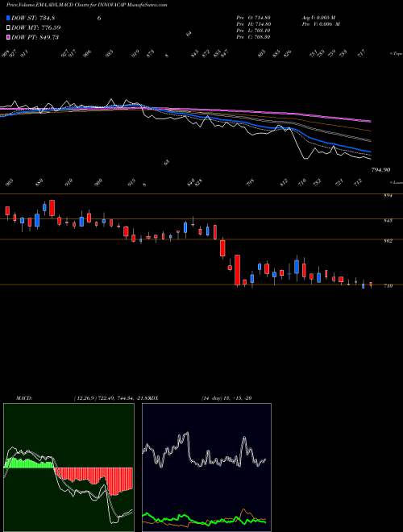Click the 'DOW ST: 734.8' label
The image size is (403, 532).
point(33,19)
